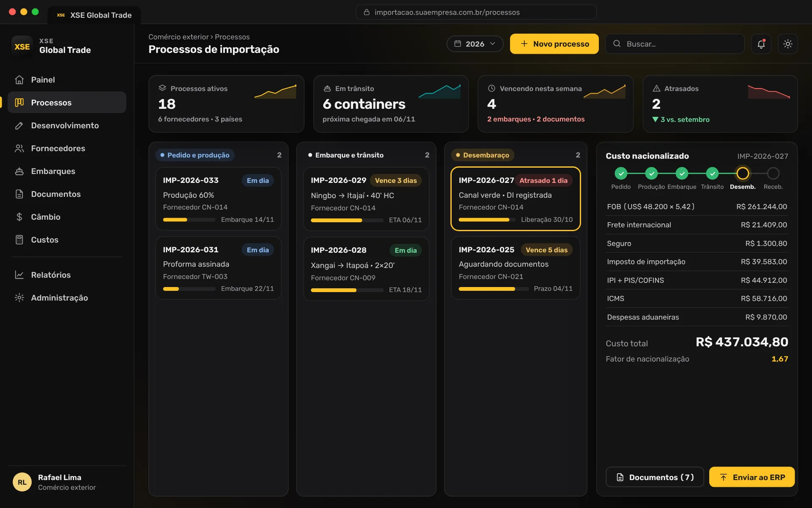
Task: Select the Desembaraço column tag
Action: 483,155
